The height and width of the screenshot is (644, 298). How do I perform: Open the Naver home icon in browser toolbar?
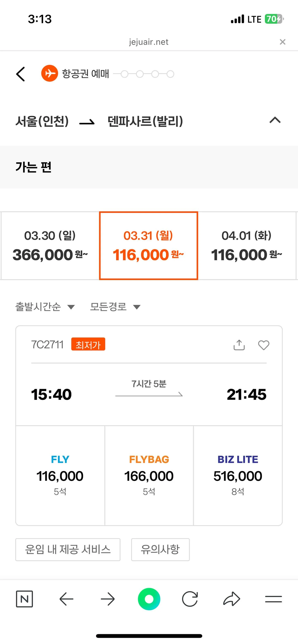click(x=25, y=599)
